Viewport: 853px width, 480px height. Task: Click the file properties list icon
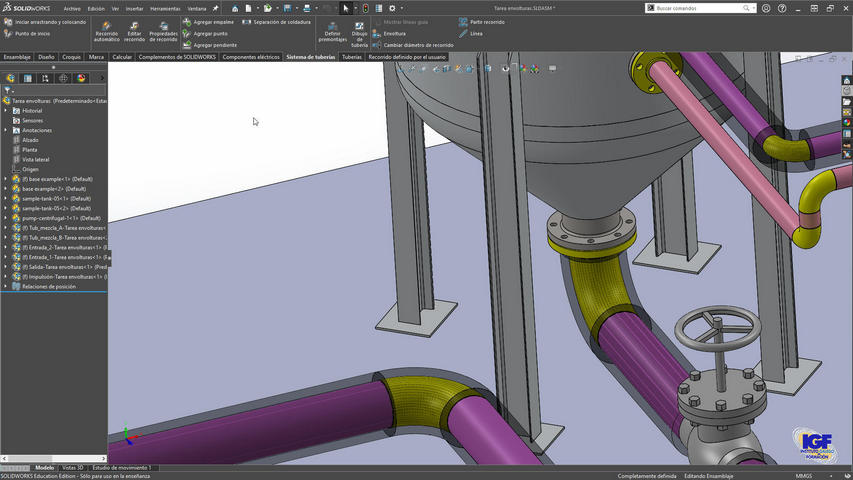(379, 8)
